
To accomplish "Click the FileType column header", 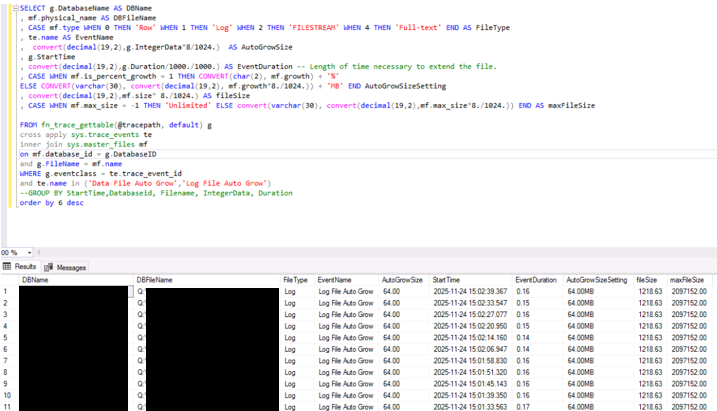I will click(x=295, y=280).
